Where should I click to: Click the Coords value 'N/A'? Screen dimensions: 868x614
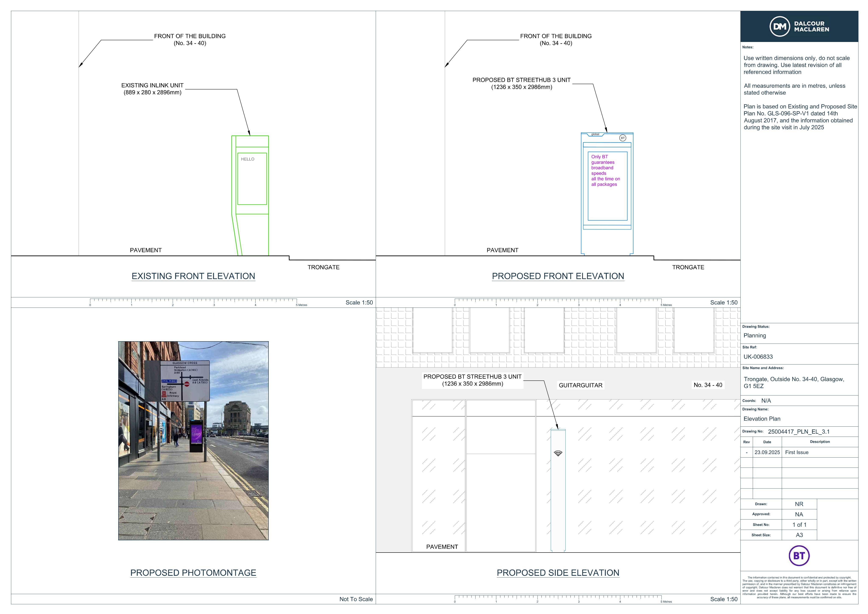(x=766, y=400)
